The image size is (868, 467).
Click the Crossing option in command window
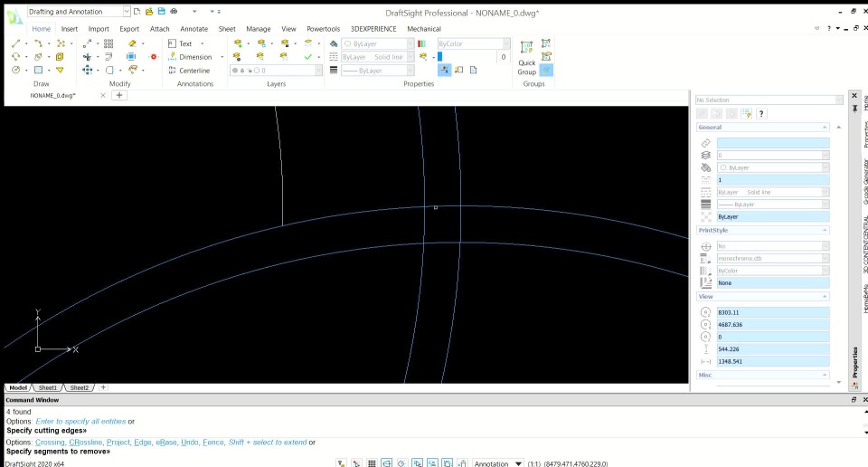[50, 443]
